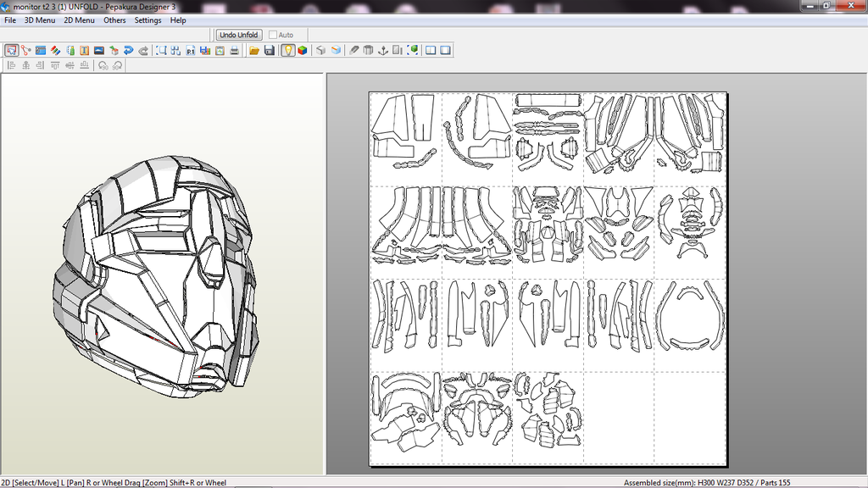Expand the Settings menu
This screenshot has height=488, width=868.
coord(147,20)
